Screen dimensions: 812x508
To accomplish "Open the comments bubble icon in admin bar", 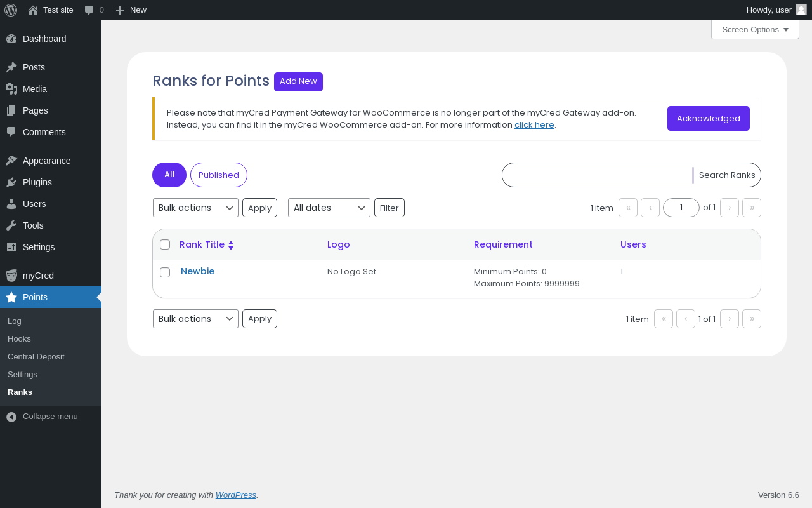I will 89,10.
